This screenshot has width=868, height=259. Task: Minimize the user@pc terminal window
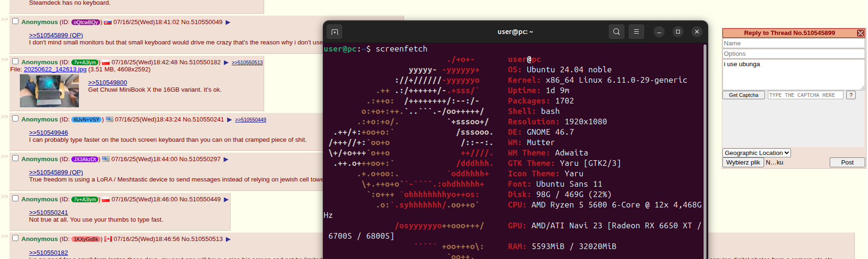[x=659, y=32]
